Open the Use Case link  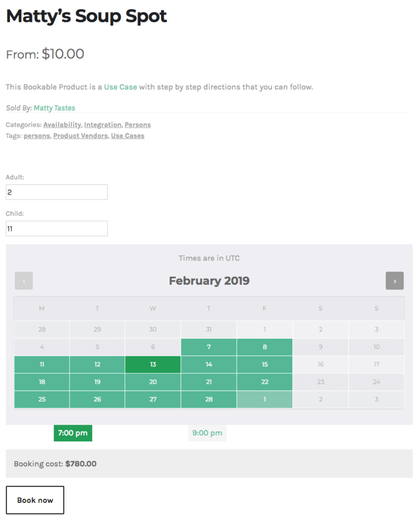(x=120, y=87)
